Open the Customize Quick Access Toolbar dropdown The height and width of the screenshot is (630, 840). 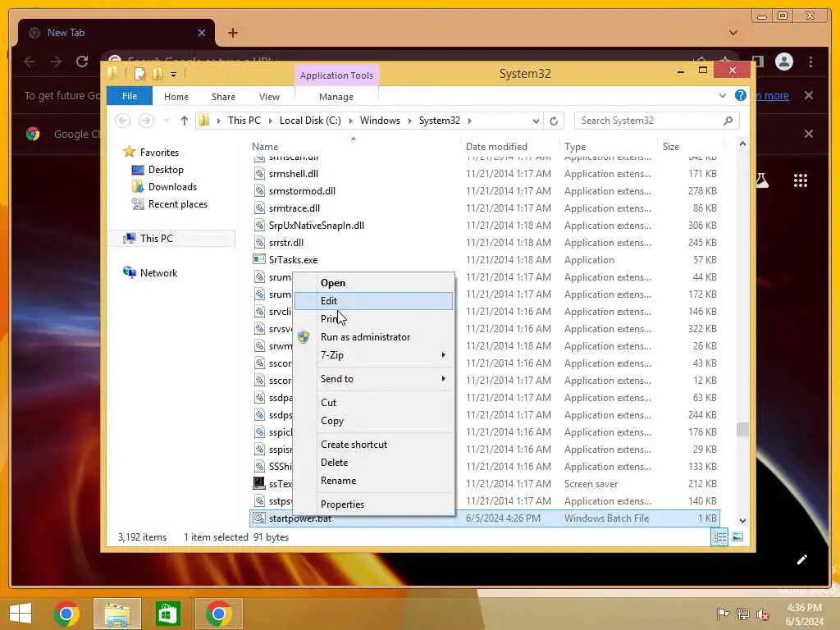[x=174, y=75]
